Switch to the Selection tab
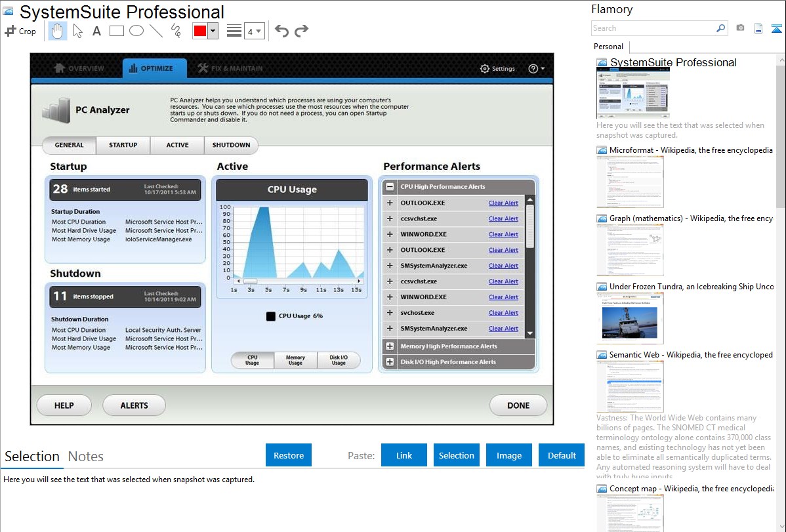 (x=32, y=457)
